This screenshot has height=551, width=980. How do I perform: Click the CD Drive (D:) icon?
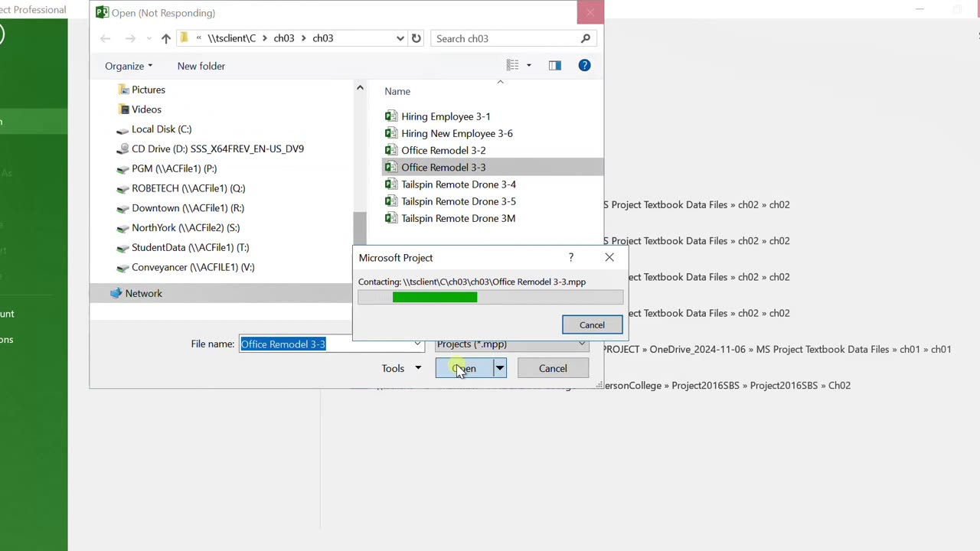tap(122, 149)
